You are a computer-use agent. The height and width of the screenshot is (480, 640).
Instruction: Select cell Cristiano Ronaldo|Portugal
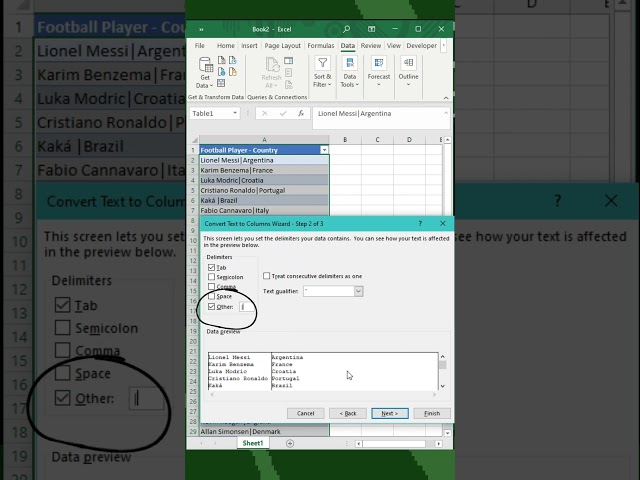pyautogui.click(x=264, y=190)
